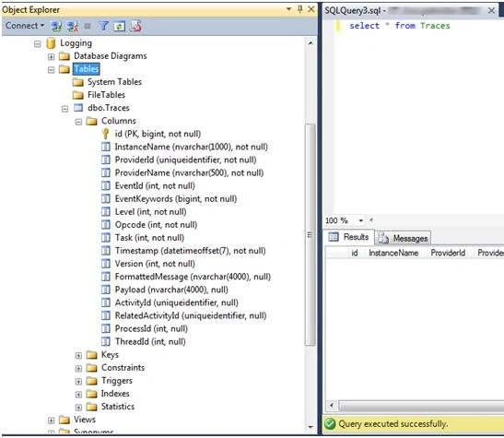Click the results horizontal scrollbar left arrow
504x438 pixels.
pyautogui.click(x=332, y=405)
